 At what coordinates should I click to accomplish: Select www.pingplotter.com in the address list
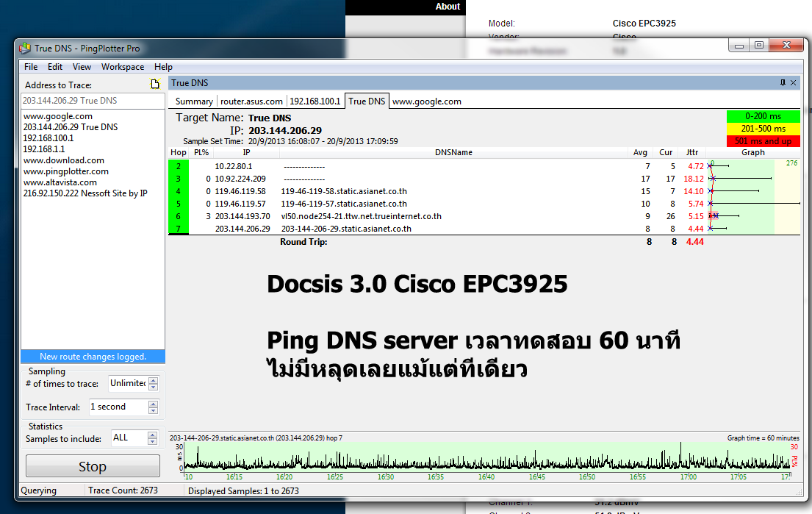point(65,171)
